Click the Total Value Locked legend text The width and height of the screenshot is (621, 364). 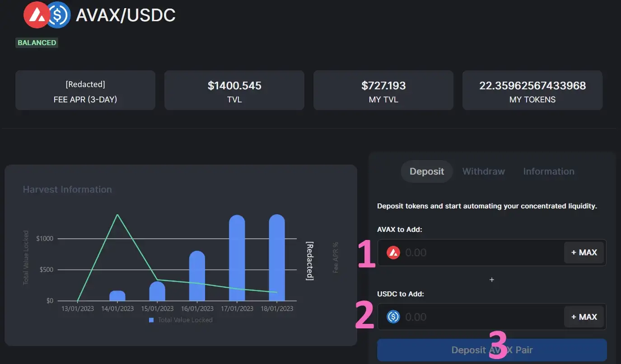pyautogui.click(x=185, y=320)
